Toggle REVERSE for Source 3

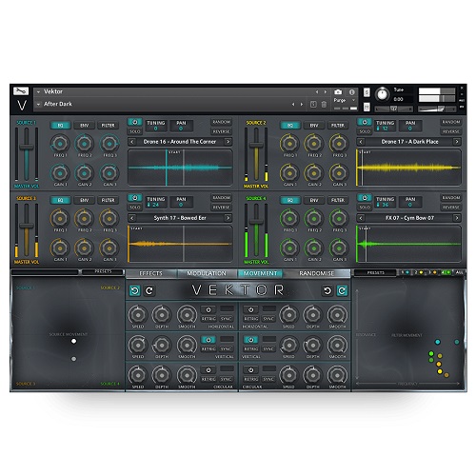221,208
